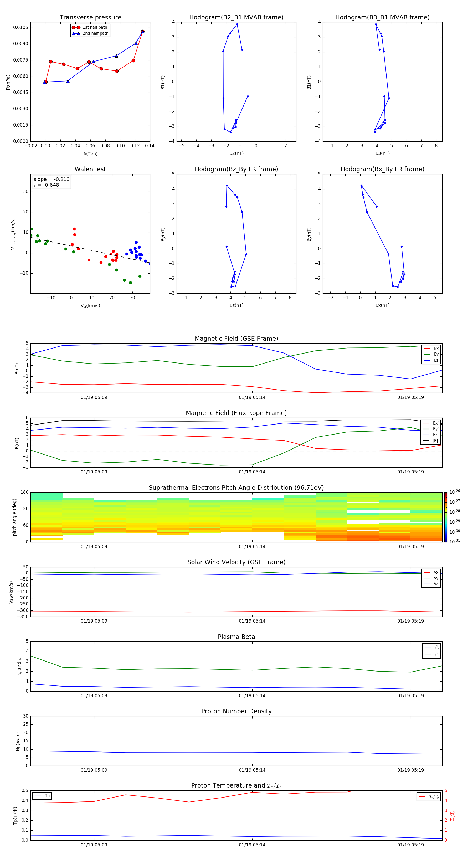Select 'Vz' in solar wind legend
The image size is (473, 868).
[431, 584]
